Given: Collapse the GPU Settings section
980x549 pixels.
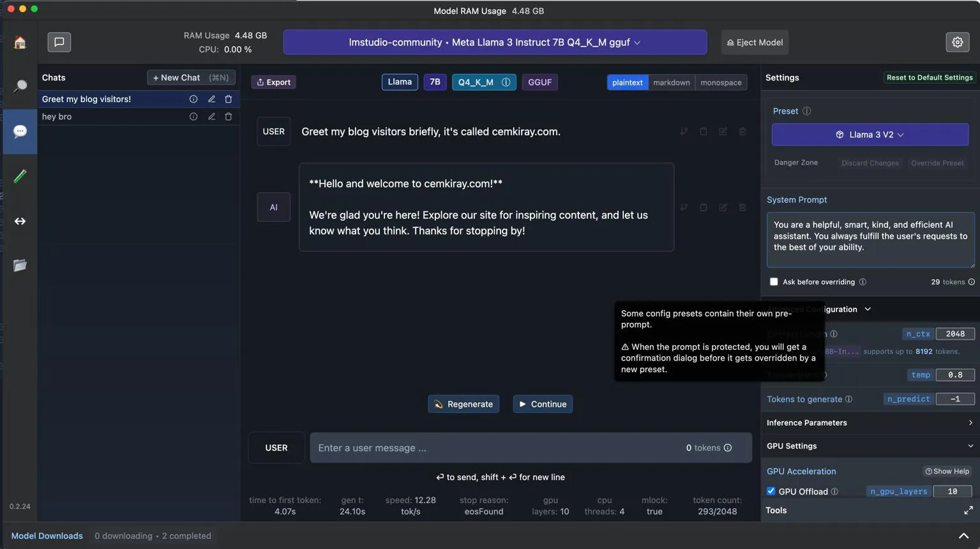Looking at the screenshot, I should click(870, 446).
